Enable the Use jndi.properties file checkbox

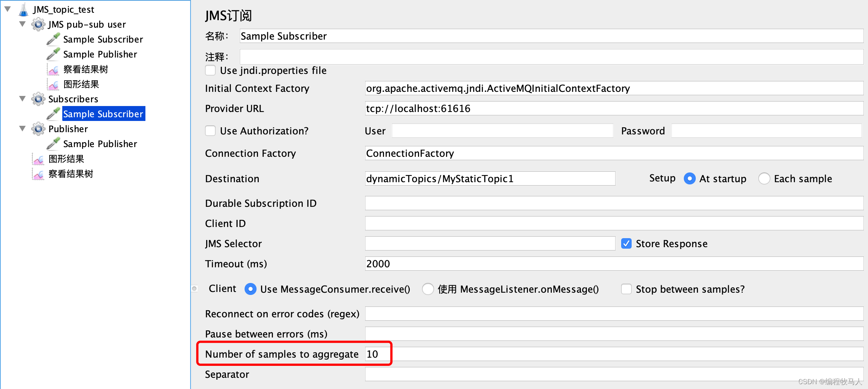coord(210,70)
